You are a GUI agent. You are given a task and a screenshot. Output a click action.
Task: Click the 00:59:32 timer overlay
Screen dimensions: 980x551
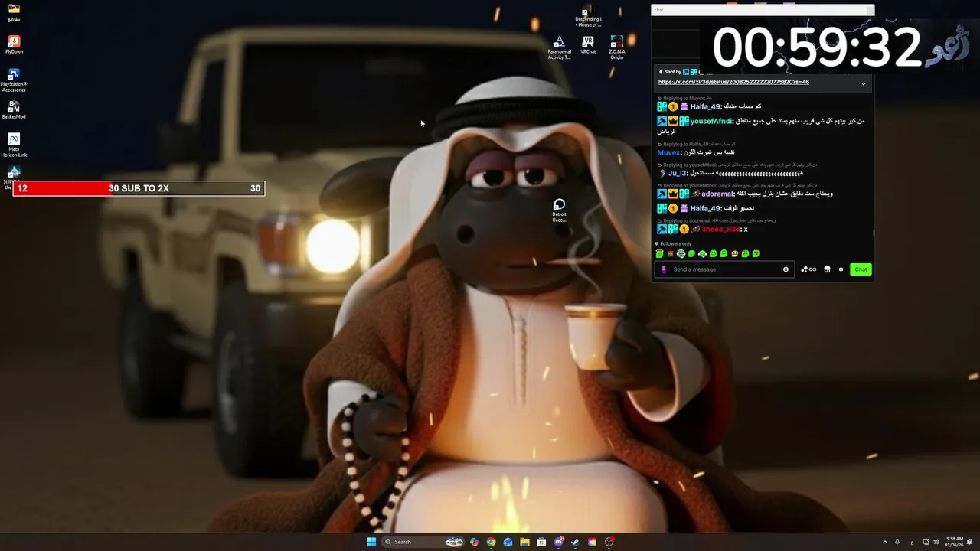coord(818,47)
